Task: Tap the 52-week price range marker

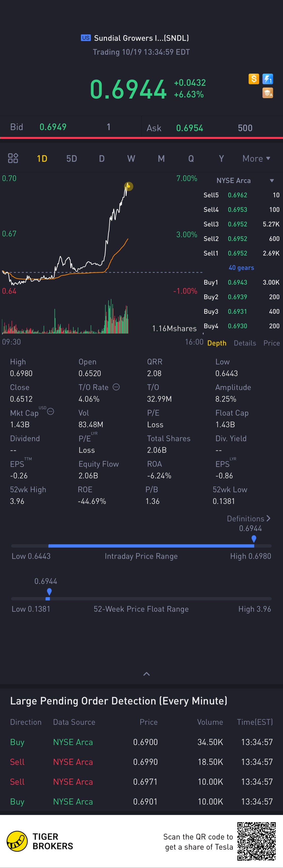Action: click(49, 592)
